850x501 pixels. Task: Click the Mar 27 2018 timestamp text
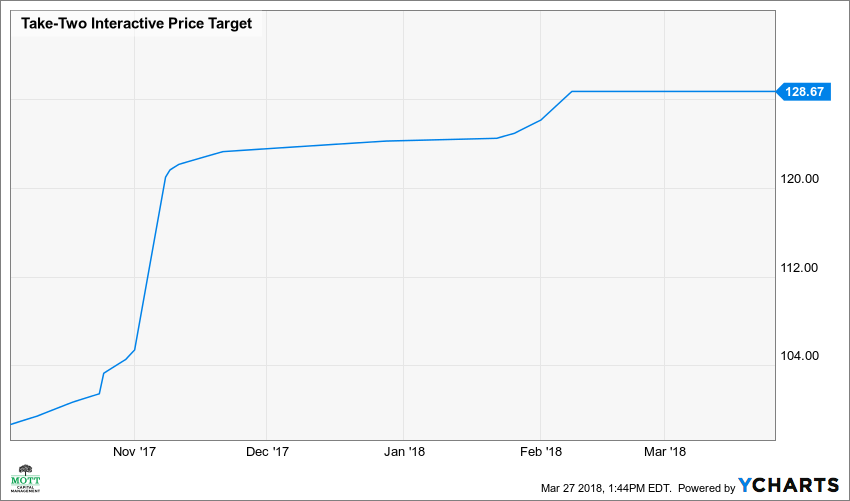pos(606,487)
